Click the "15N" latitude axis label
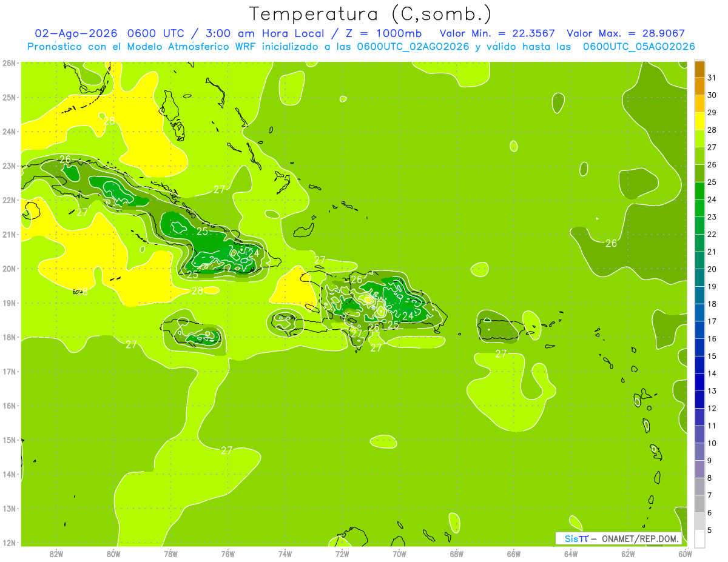 [9, 440]
